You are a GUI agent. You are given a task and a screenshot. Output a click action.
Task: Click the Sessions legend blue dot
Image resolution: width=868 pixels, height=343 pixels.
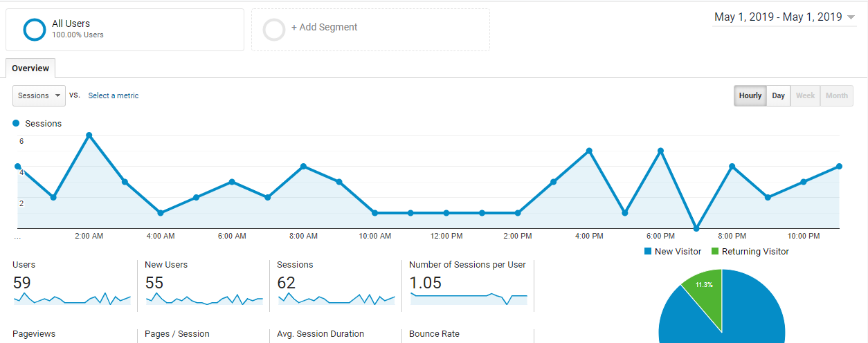(16, 123)
